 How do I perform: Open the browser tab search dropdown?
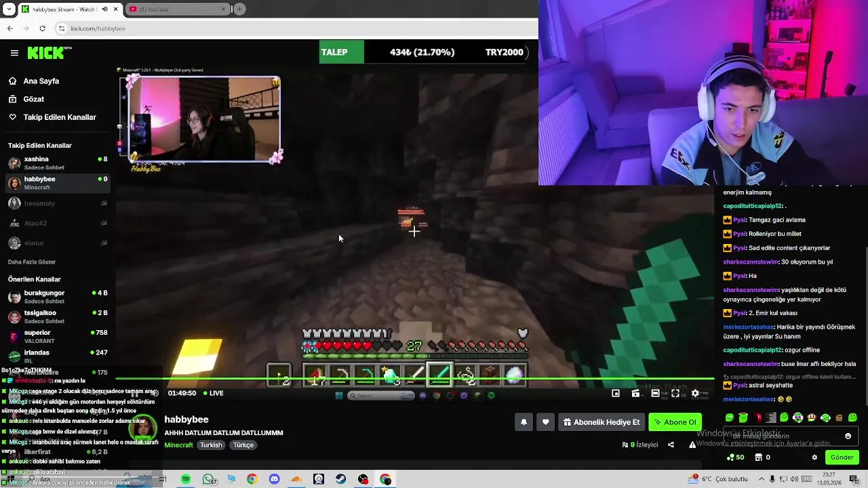point(8,9)
